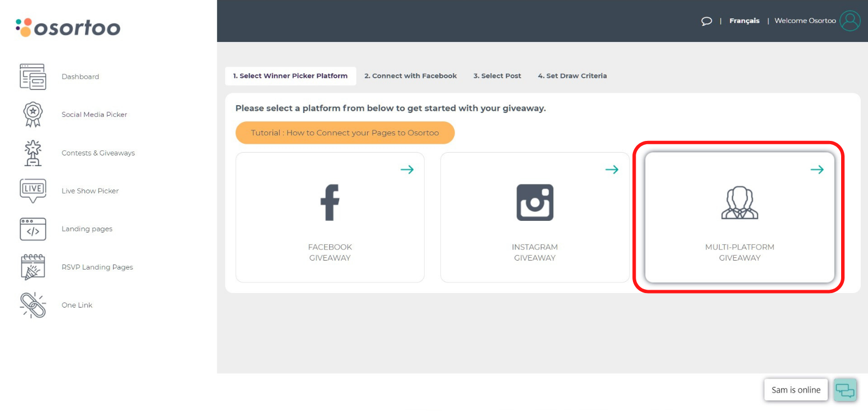This screenshot has height=411, width=868.
Task: Open the user profile avatar icon
Action: [850, 21]
